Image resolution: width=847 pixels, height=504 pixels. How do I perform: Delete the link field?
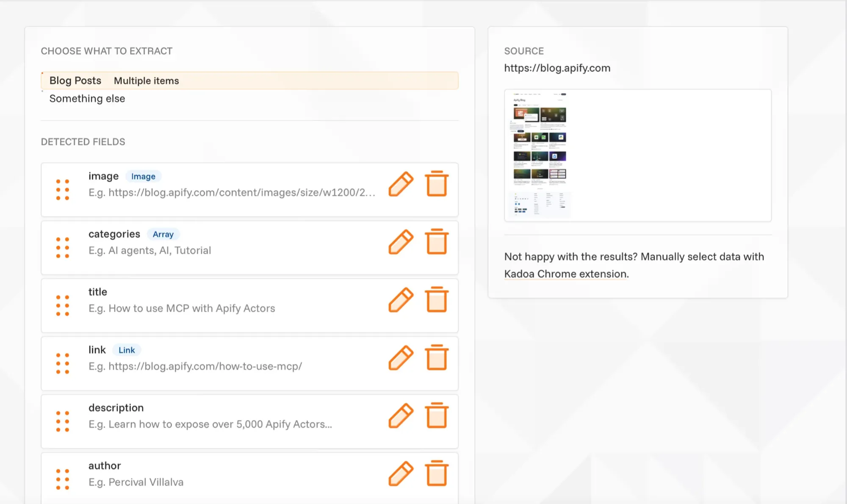tap(436, 357)
